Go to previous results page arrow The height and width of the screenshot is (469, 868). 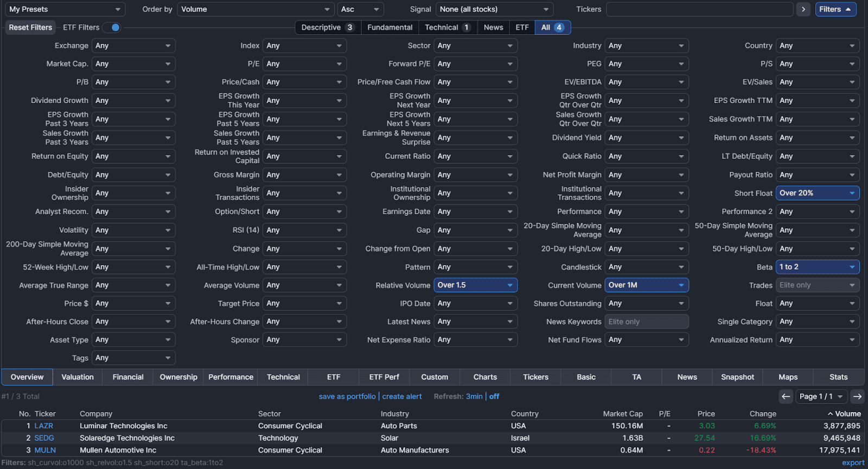tap(786, 396)
